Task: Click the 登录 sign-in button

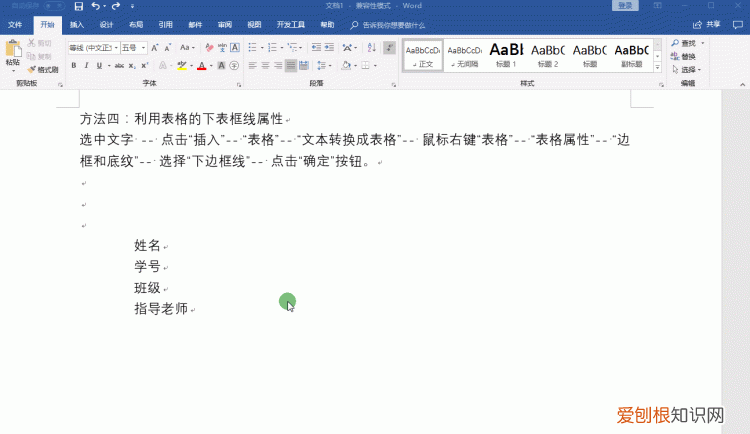Action: (625, 6)
